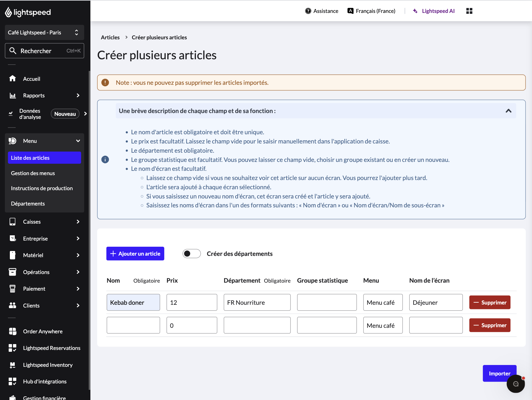Click the Order Anywhere icon

(13, 331)
